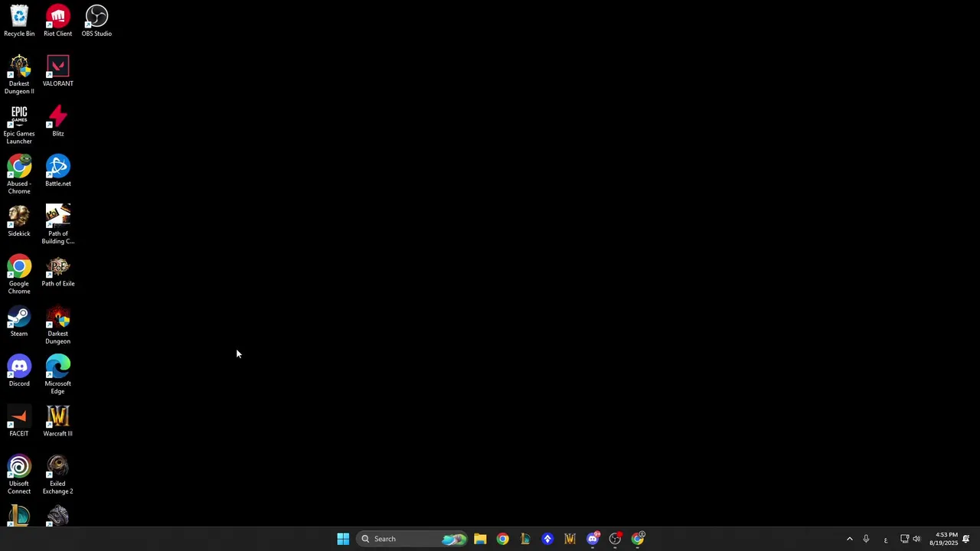980x551 pixels.
Task: Click the microphone tray icon
Action: tap(866, 539)
